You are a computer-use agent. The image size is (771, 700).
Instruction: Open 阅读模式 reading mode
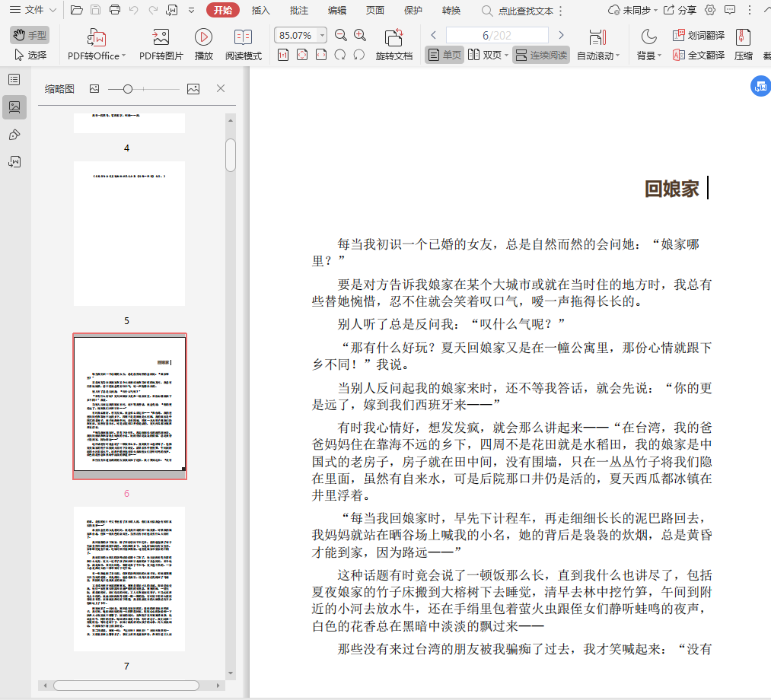click(243, 37)
